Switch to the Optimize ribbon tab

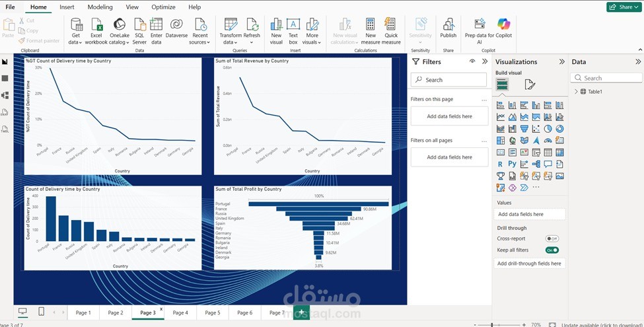pyautogui.click(x=163, y=7)
